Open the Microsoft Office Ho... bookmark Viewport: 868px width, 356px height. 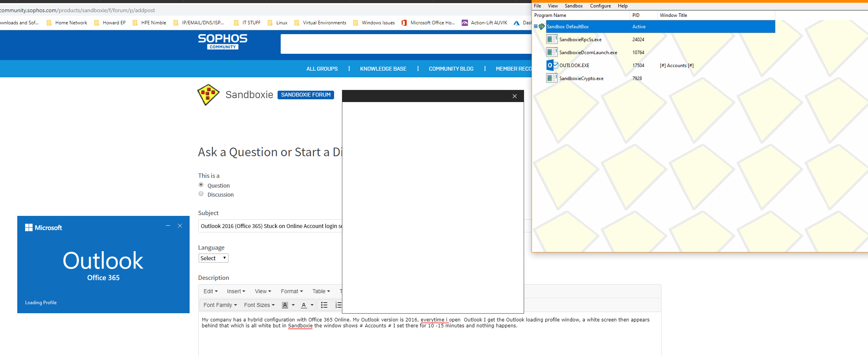tap(428, 23)
